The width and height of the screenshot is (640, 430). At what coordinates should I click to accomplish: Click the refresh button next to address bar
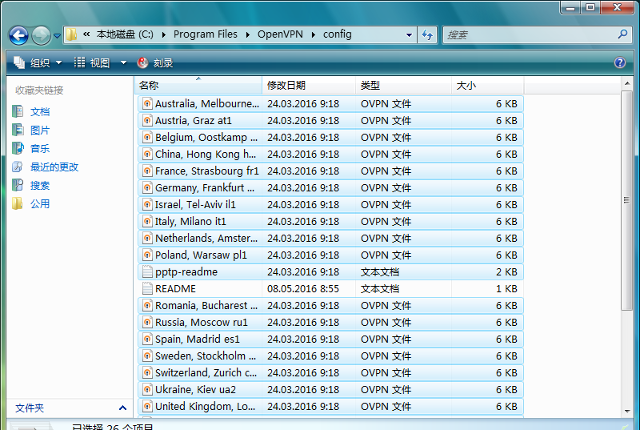coord(427,35)
